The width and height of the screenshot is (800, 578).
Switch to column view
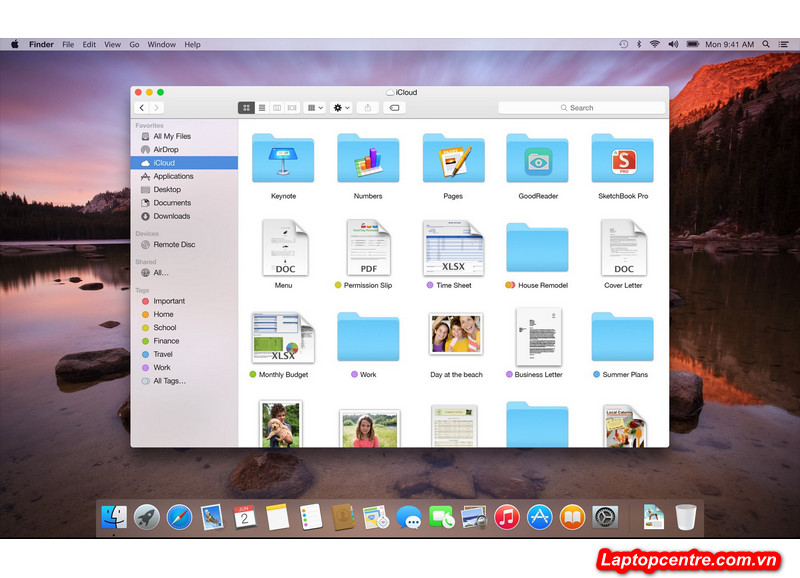click(x=277, y=108)
